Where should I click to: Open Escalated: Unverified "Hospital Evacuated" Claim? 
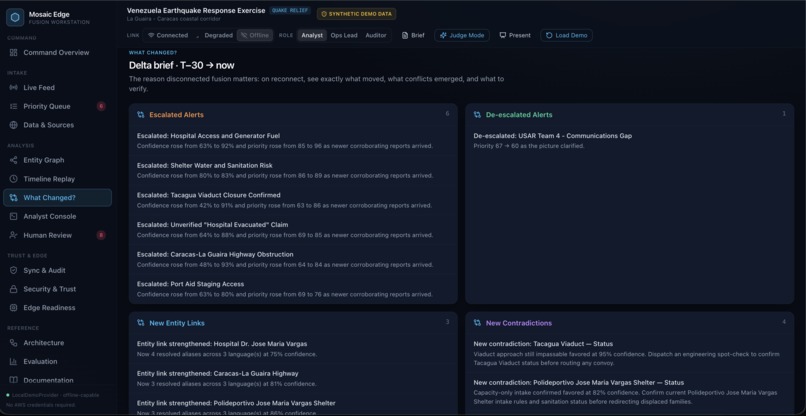[x=293, y=230]
